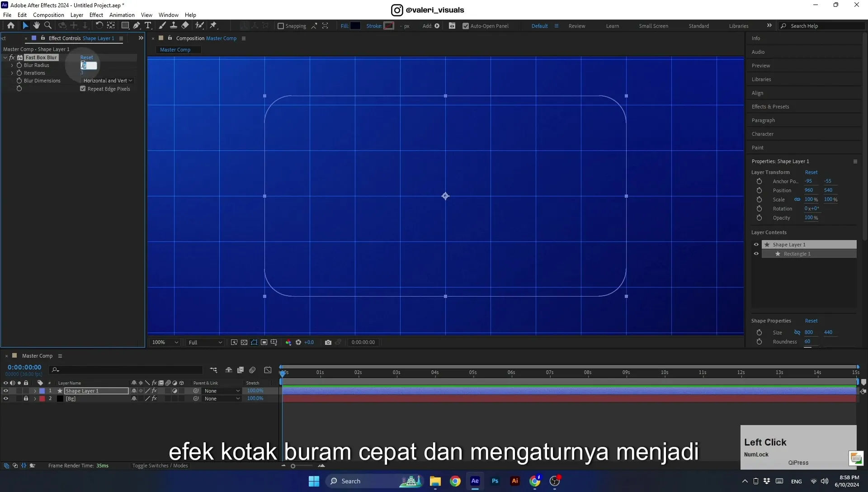The height and width of the screenshot is (492, 868).
Task: Open the Graph Editor icon in timeline
Action: pyautogui.click(x=268, y=370)
